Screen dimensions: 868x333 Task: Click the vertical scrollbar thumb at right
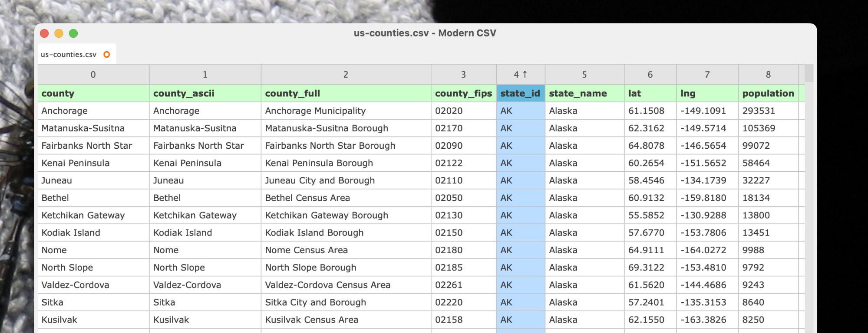pyautogui.click(x=809, y=73)
